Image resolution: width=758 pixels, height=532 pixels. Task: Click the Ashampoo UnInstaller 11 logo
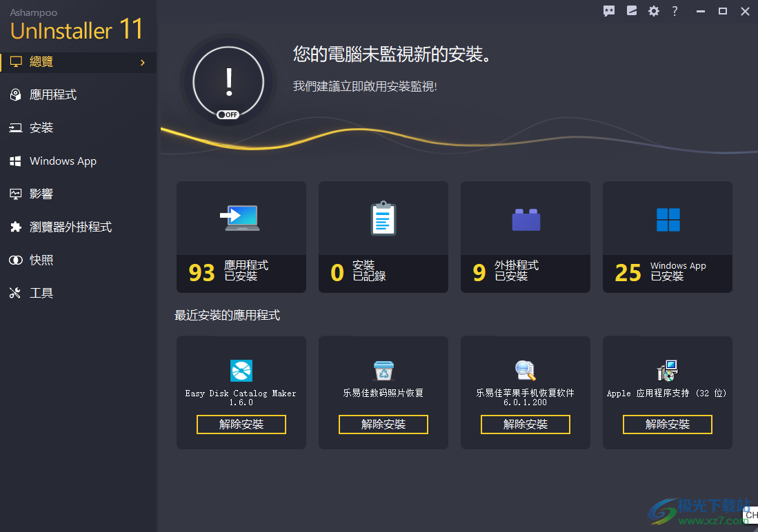(x=77, y=25)
